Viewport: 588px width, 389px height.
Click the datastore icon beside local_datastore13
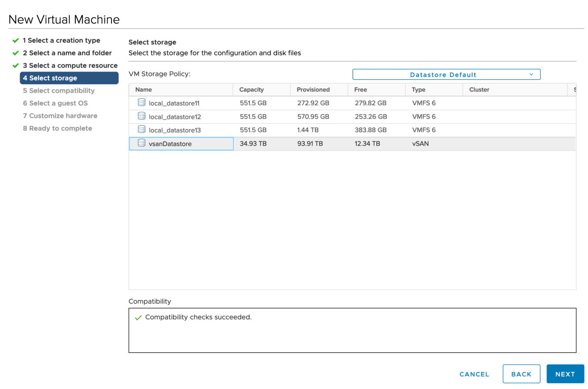(141, 130)
